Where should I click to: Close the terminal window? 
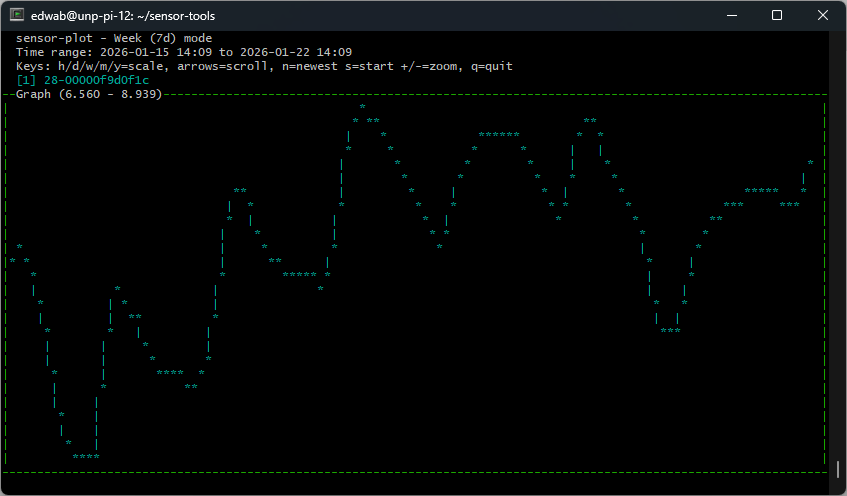click(823, 15)
